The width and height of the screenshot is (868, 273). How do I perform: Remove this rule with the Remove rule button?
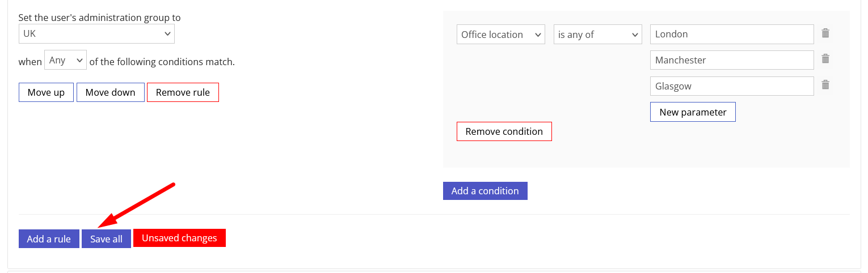(x=183, y=92)
